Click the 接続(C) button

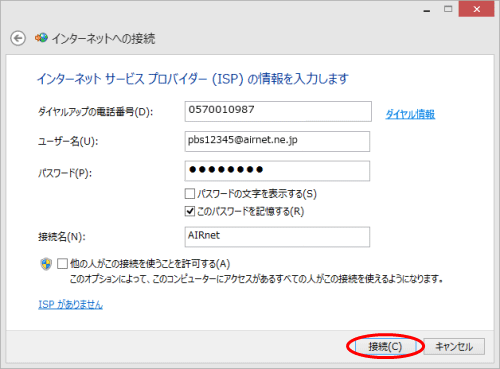(x=385, y=347)
